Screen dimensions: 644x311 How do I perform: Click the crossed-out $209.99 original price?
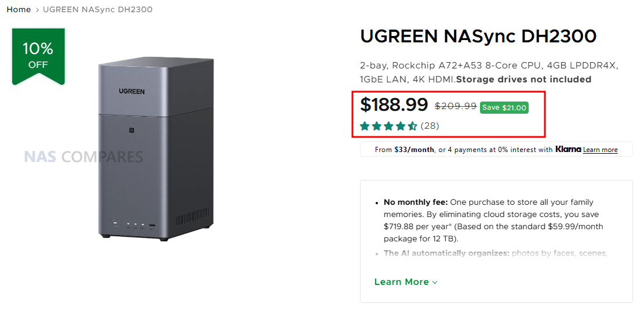click(456, 106)
